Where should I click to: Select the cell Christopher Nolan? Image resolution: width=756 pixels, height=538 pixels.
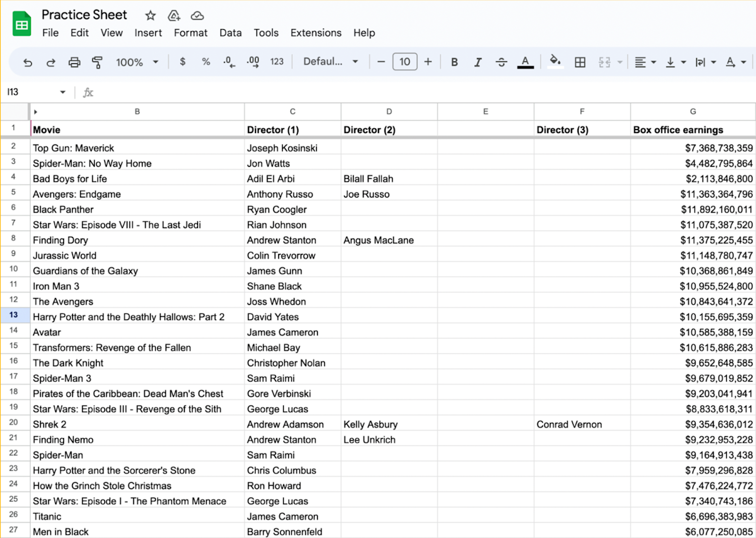pos(292,363)
